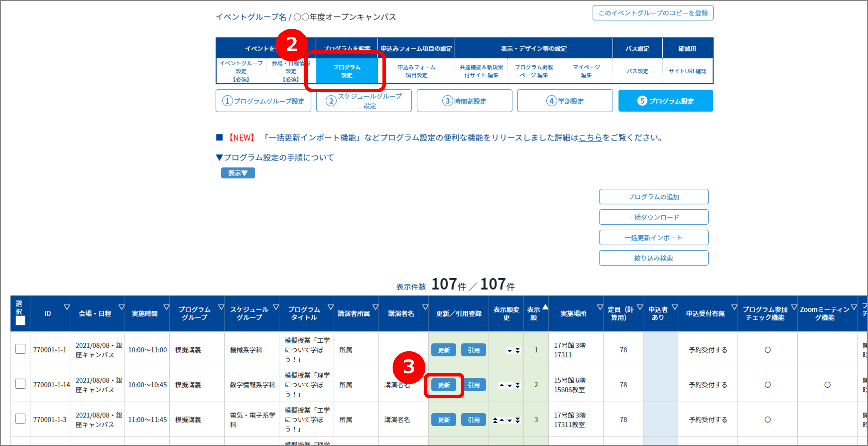Image resolution: width=868 pixels, height=446 pixels.
Task: Open the ID column filter triangle
Action: pos(67,307)
